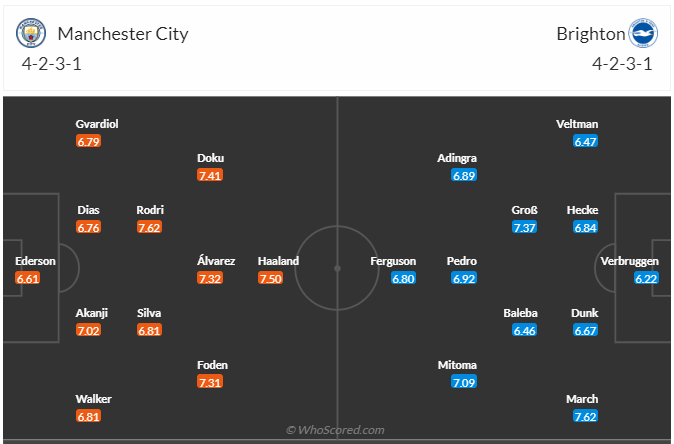Click the WhoScored.com watermark
The image size is (674, 444).
click(336, 430)
